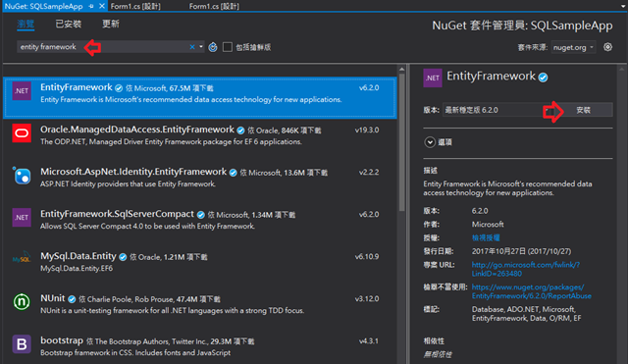Clear the search text with X icon
Image resolution: width=628 pixels, height=364 pixels.
point(192,47)
